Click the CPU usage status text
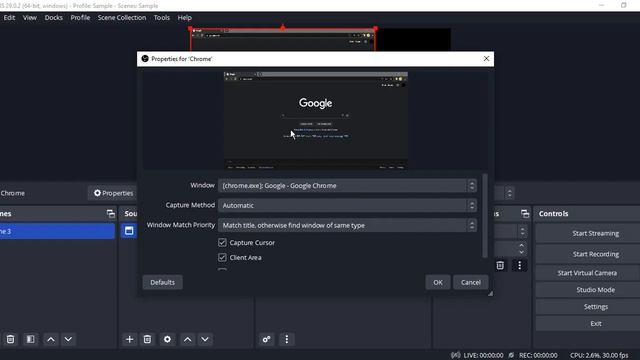 (x=599, y=355)
